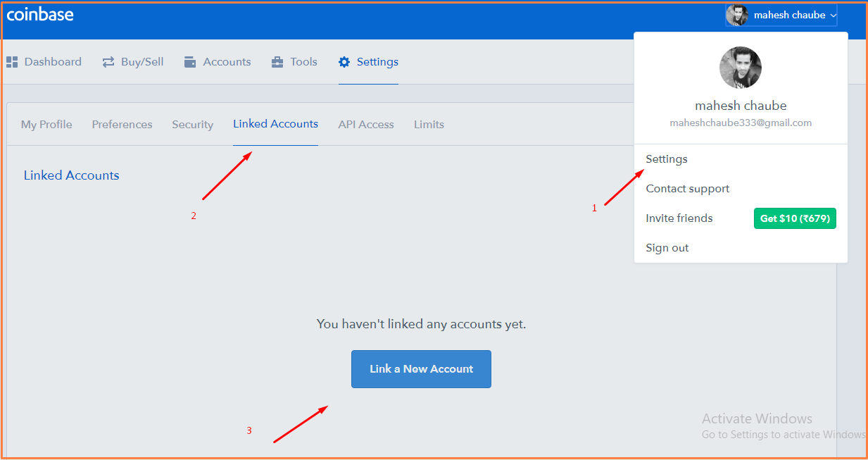Click the Coinbase logo
This screenshot has width=868, height=460.
click(40, 14)
